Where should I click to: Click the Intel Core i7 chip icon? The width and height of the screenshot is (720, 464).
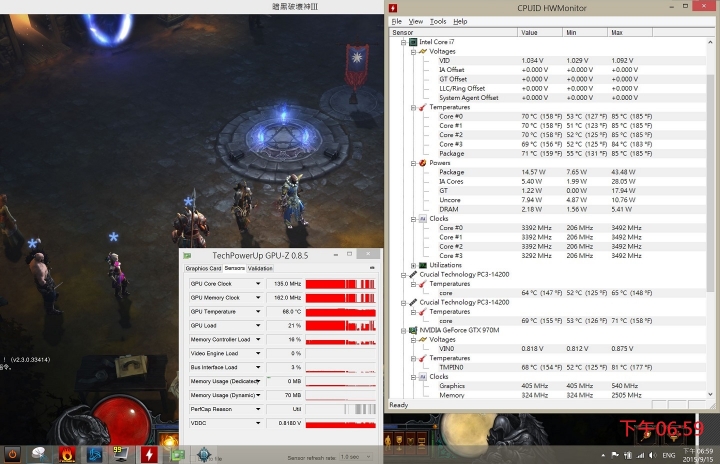pyautogui.click(x=413, y=42)
